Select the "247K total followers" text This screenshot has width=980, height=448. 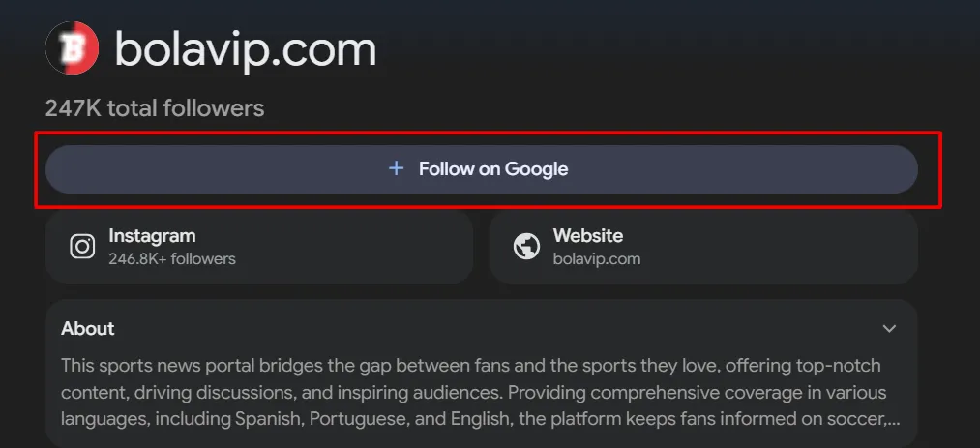154,107
